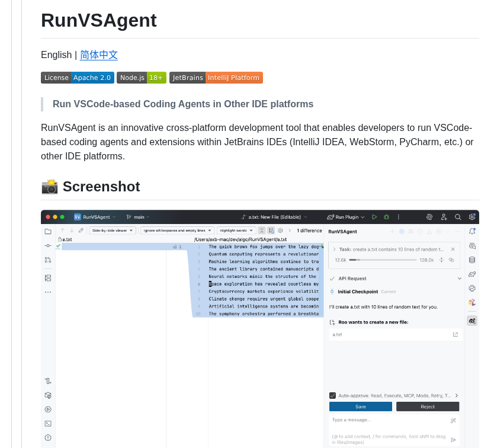
Task: Open the main branch dropdown
Action: pos(137,217)
